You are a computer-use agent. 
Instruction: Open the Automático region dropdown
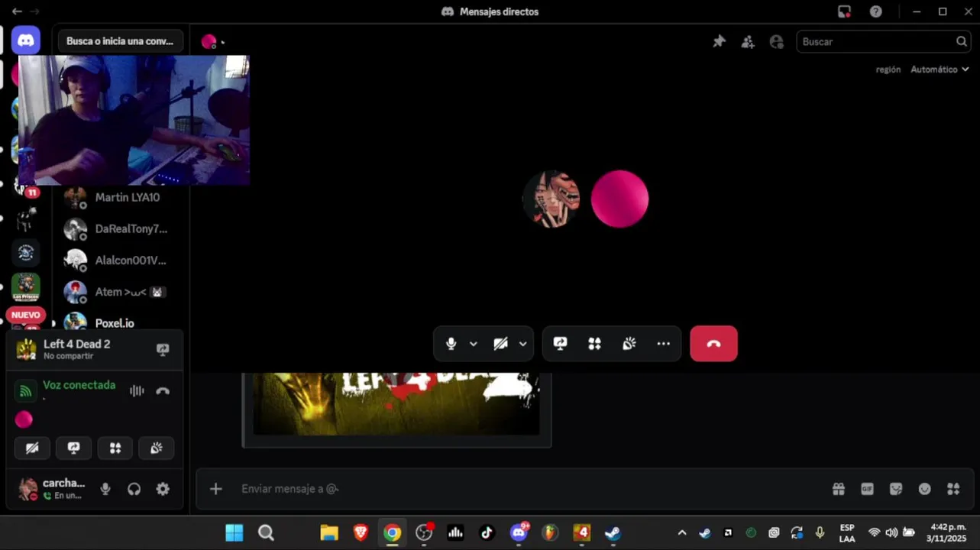(x=940, y=70)
